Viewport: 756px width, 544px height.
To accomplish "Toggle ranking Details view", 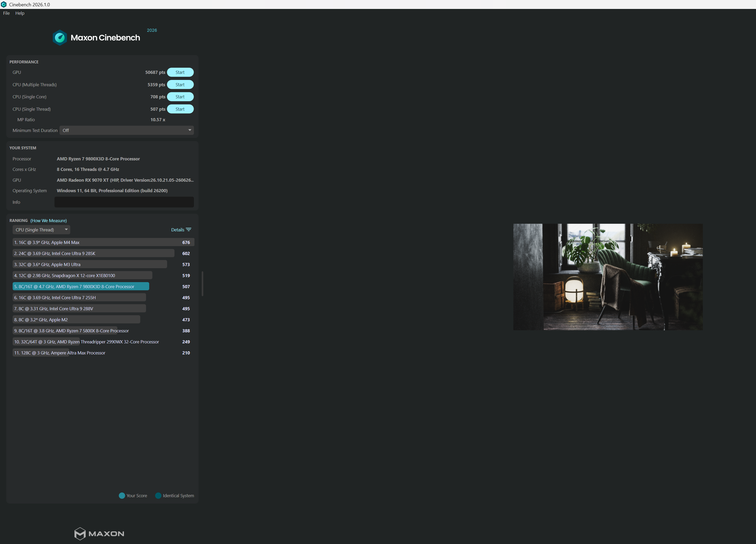I will point(181,230).
